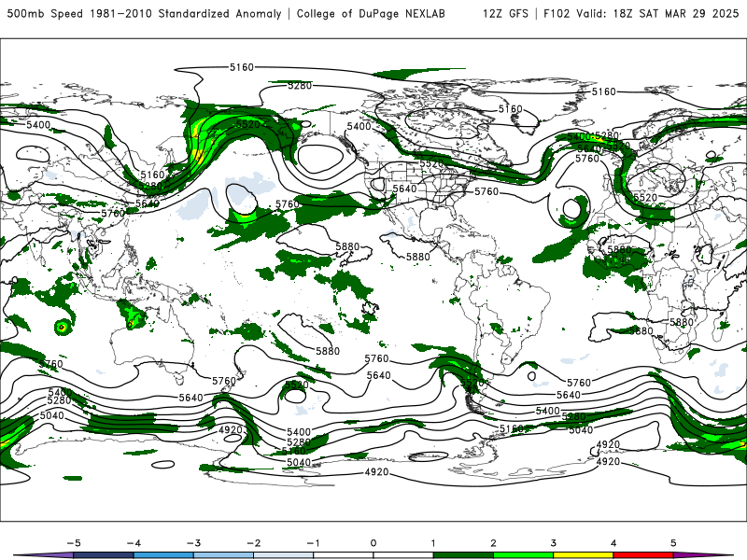Click the '-5' colorbar tick label
The image size is (747, 560).
pos(74,543)
